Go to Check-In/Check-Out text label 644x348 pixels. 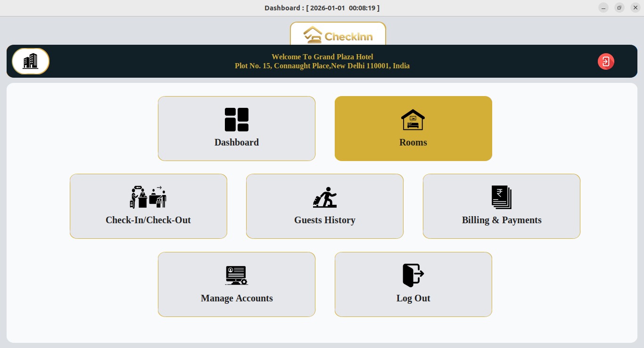click(x=148, y=220)
